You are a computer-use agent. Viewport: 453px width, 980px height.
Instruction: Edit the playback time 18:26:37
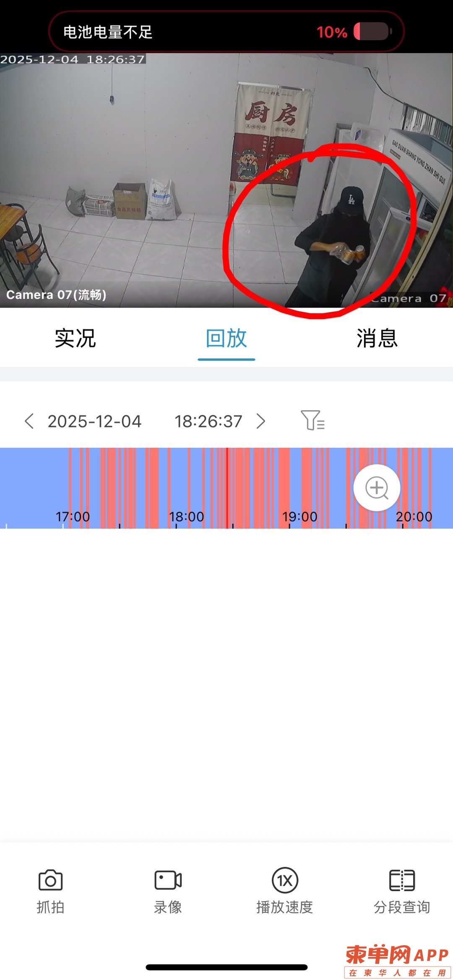click(208, 421)
